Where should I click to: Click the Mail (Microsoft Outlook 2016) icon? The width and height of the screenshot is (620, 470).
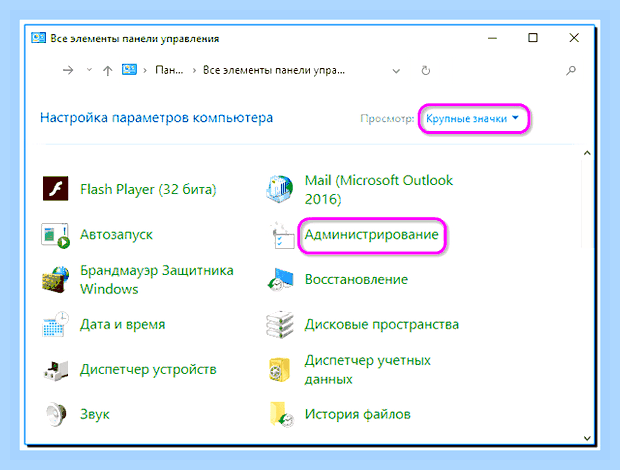coord(280,189)
